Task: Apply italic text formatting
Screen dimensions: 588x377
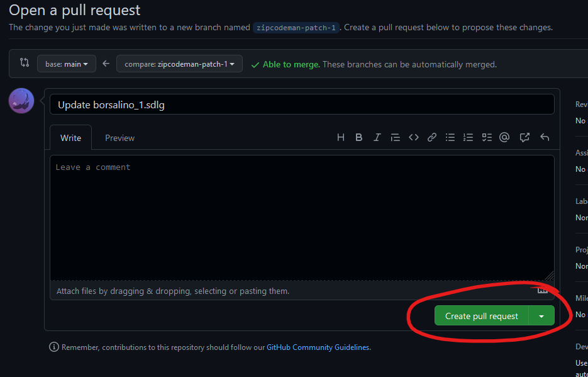Action: (x=377, y=137)
